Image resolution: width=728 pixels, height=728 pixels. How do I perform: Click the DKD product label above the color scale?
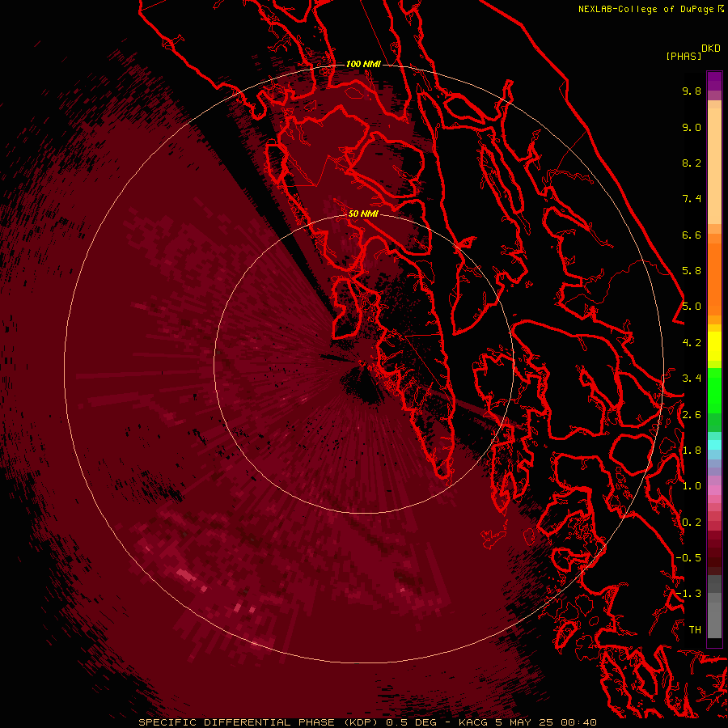(711, 49)
